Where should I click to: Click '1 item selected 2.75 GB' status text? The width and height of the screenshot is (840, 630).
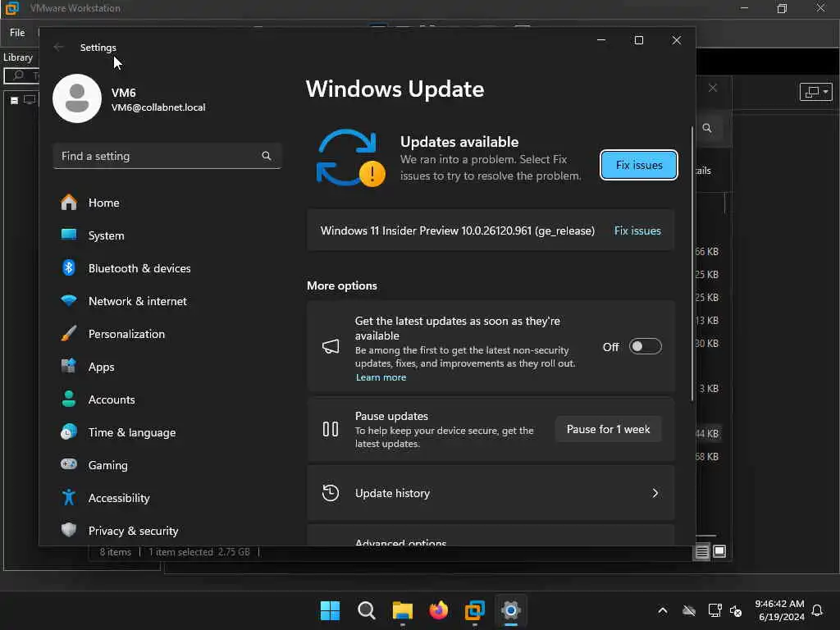(x=199, y=552)
